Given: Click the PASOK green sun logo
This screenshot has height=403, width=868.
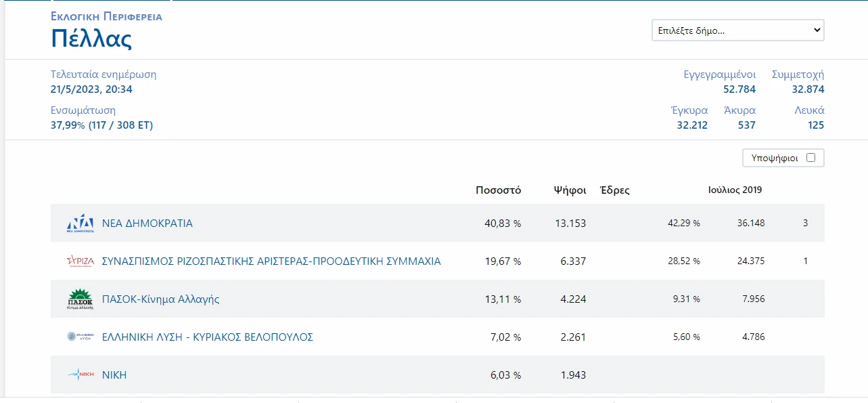Looking at the screenshot, I should pyautogui.click(x=80, y=299).
